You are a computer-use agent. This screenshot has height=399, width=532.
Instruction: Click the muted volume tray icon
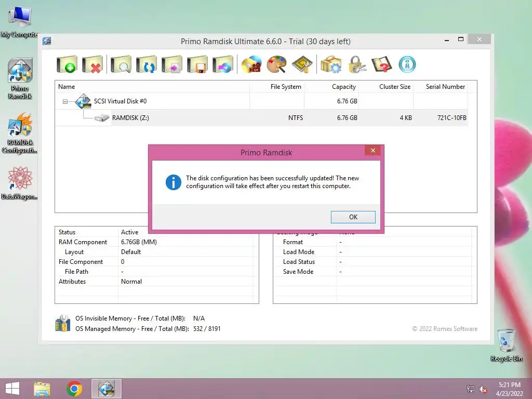point(483,389)
